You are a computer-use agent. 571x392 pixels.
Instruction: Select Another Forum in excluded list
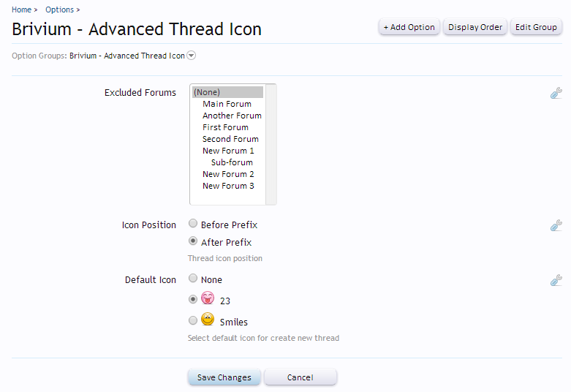227,116
